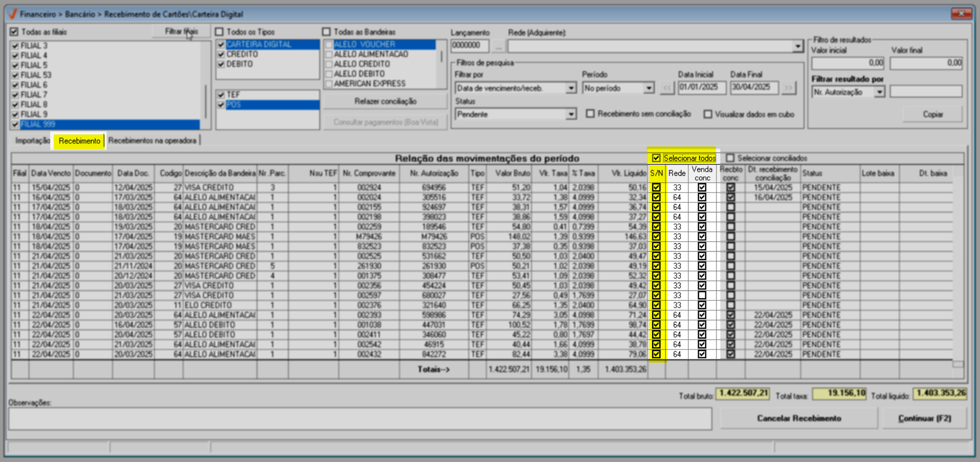Click the application logo in title bar

click(13, 14)
